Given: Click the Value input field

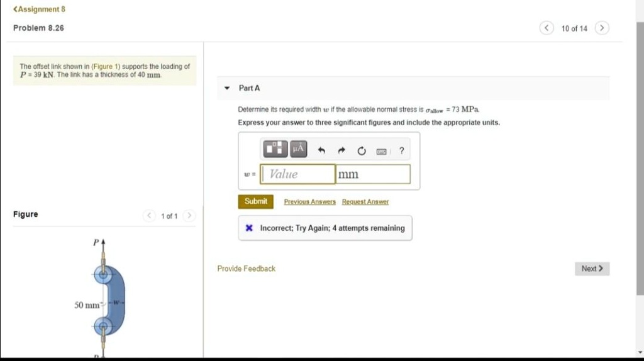Looking at the screenshot, I should (x=297, y=174).
